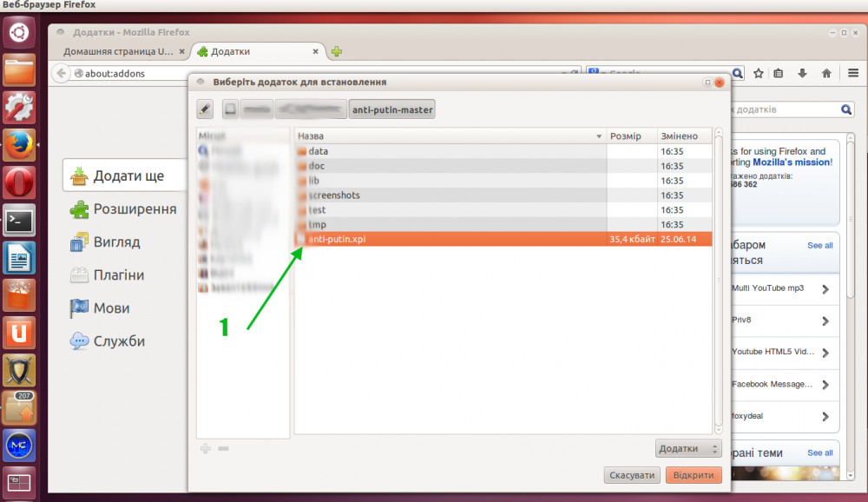Open Mozilla's mission link

(x=791, y=162)
